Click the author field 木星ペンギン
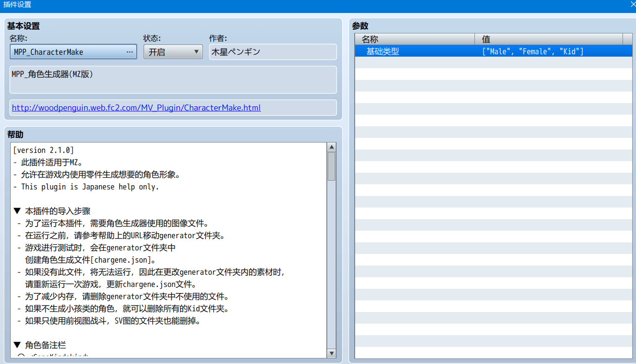The width and height of the screenshot is (636, 364). (273, 52)
